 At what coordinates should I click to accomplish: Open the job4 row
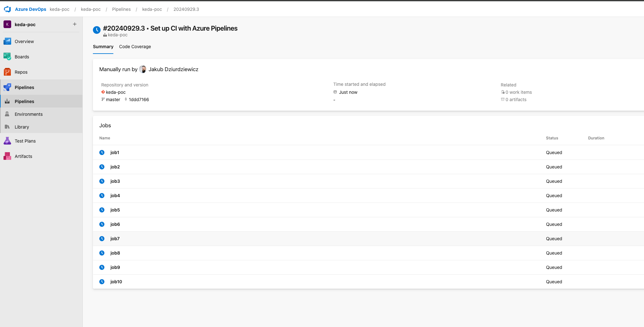[368, 196]
